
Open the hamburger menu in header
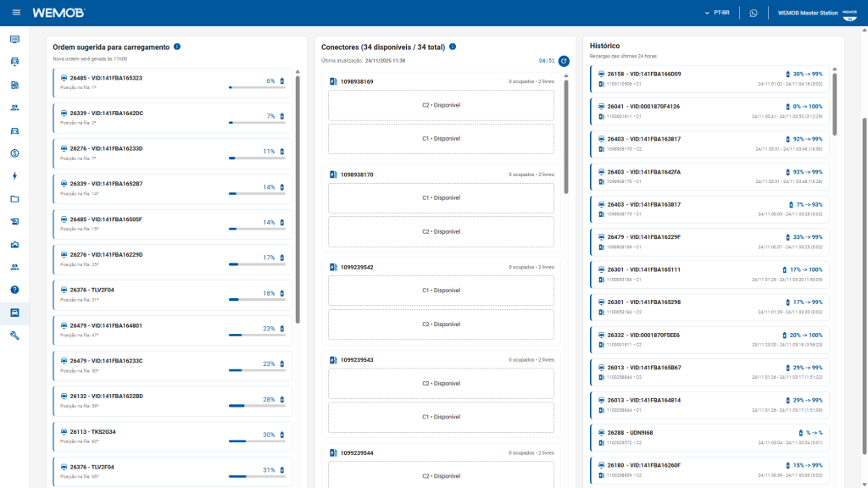click(16, 13)
